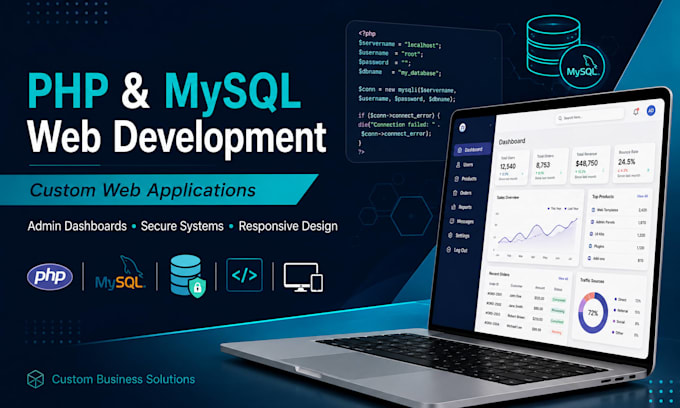Click the MySQL dolphin logo in icon row
The image size is (680, 408).
[x=121, y=273]
